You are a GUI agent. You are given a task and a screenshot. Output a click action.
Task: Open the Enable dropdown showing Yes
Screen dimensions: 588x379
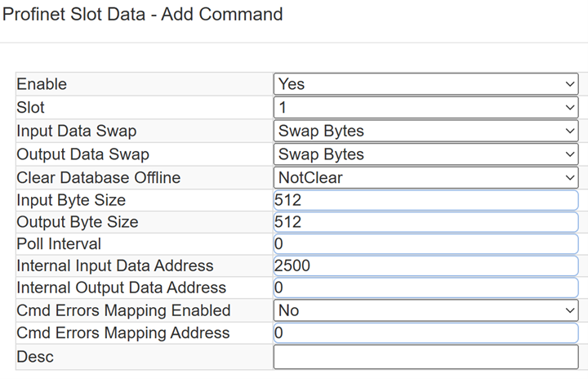point(426,84)
